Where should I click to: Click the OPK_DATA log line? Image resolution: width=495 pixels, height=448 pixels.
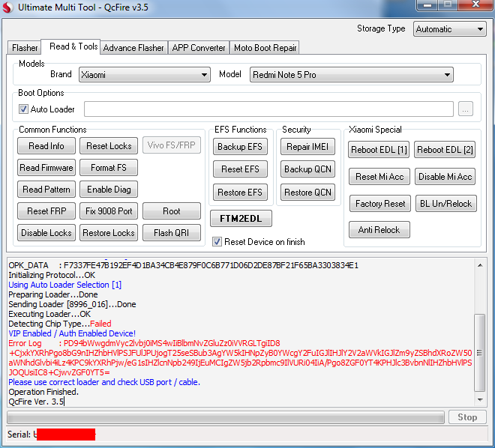pos(184,265)
